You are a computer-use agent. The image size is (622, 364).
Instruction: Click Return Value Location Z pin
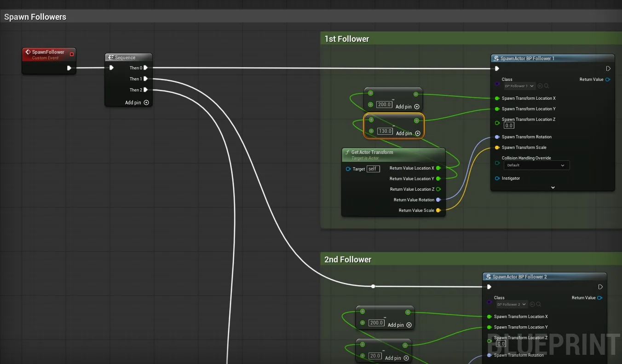tap(438, 189)
